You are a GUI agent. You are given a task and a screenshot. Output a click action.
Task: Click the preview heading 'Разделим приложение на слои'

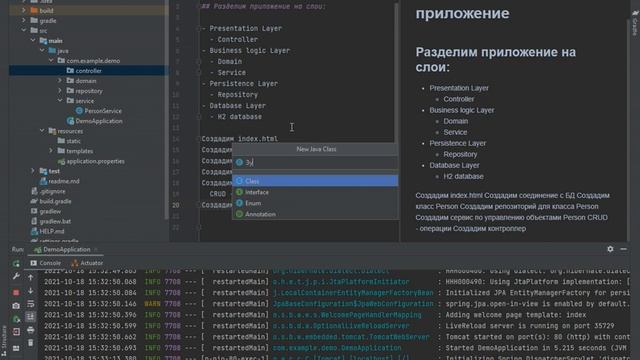click(496, 60)
